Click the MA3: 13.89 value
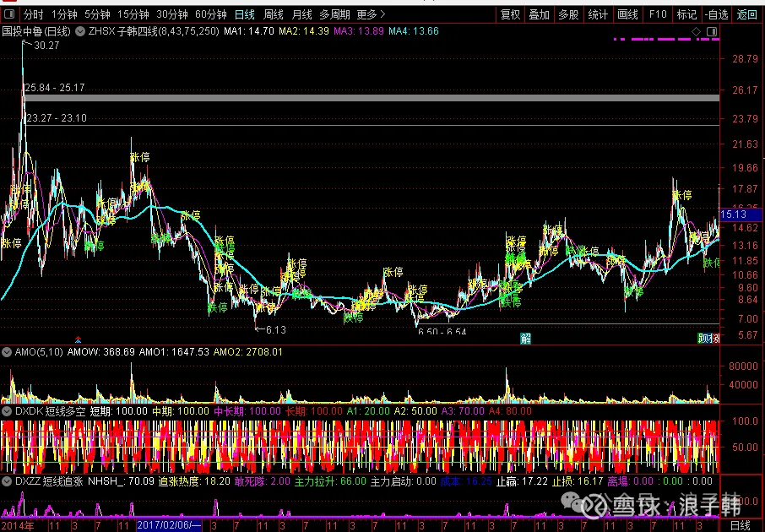765x532 pixels. tap(359, 32)
